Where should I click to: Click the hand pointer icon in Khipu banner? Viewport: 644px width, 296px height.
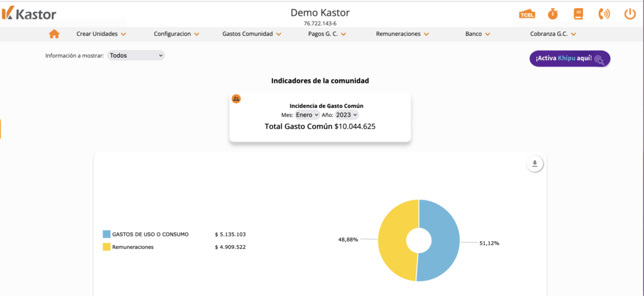click(599, 59)
